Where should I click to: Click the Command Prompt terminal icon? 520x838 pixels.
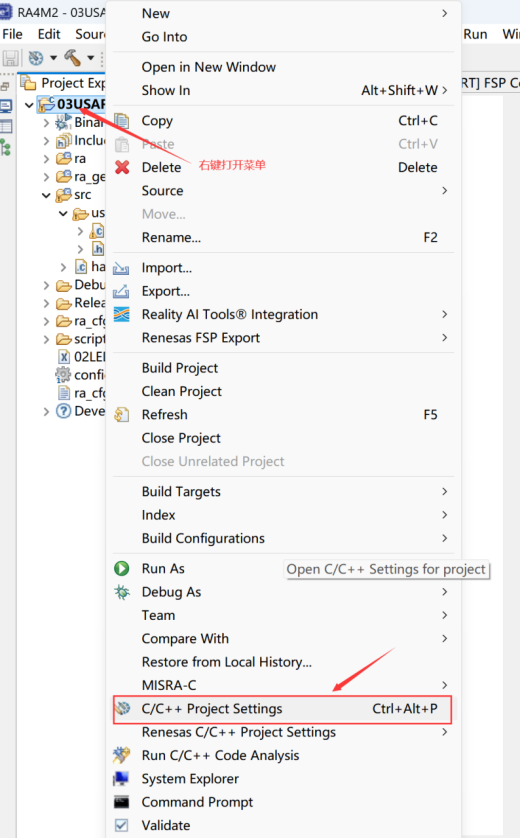tap(122, 802)
